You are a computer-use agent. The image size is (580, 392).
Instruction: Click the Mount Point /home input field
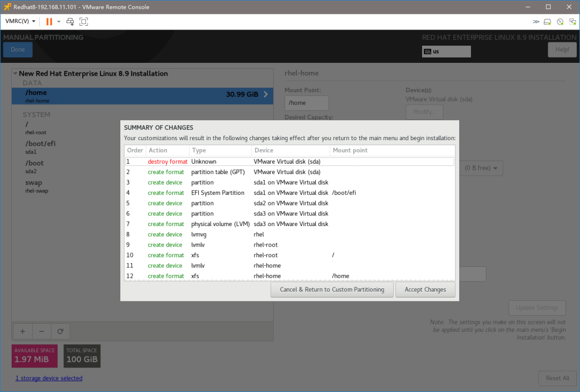(306, 103)
